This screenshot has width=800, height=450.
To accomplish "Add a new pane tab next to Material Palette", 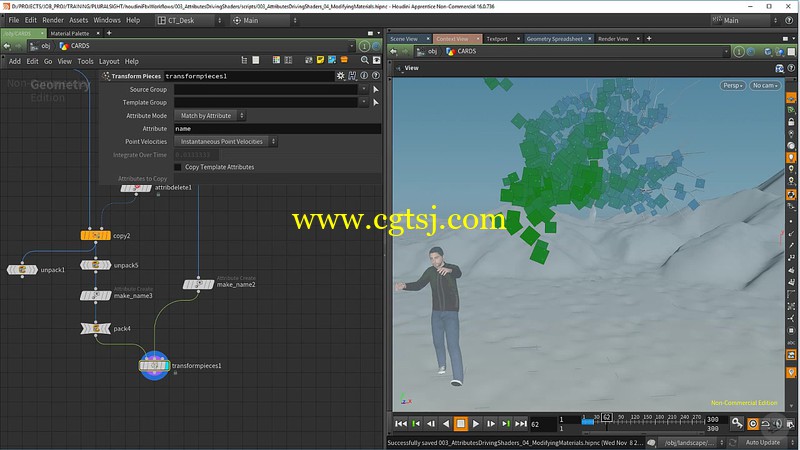I will point(109,33).
